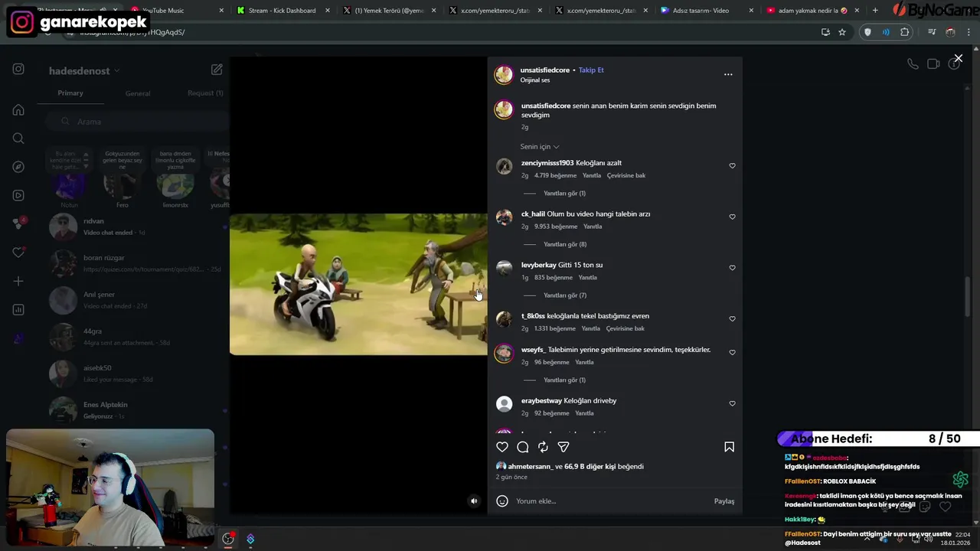
Task: Like wseyfs_'s comment
Action: pyautogui.click(x=732, y=353)
